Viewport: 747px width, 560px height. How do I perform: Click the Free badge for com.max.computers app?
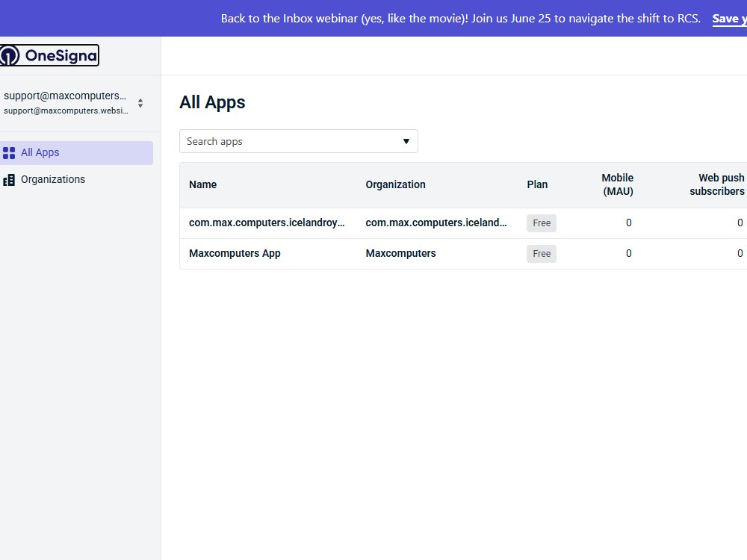point(541,223)
